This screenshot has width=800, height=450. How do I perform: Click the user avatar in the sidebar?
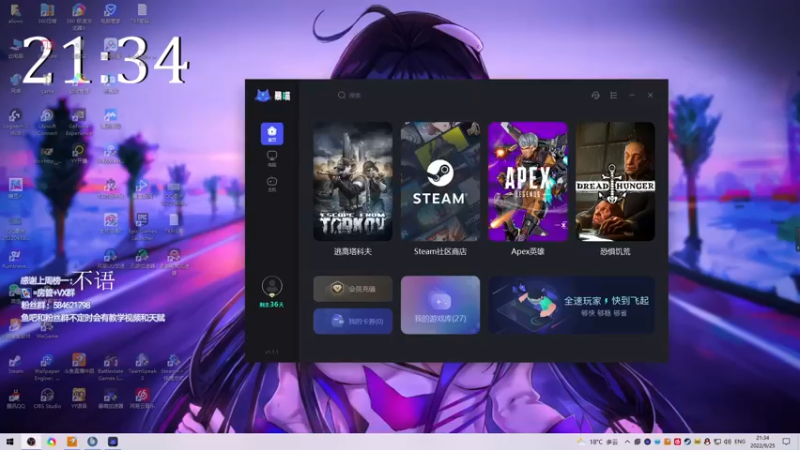coord(272,287)
